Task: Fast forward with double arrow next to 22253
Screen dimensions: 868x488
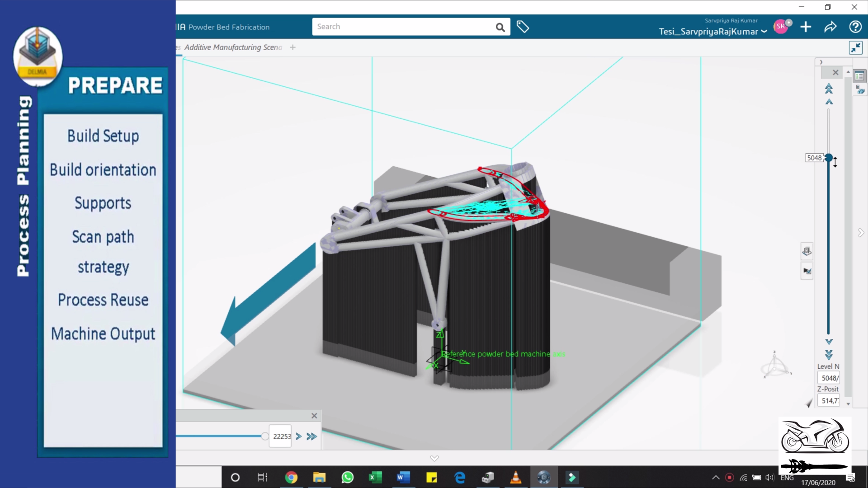Action: (311, 436)
